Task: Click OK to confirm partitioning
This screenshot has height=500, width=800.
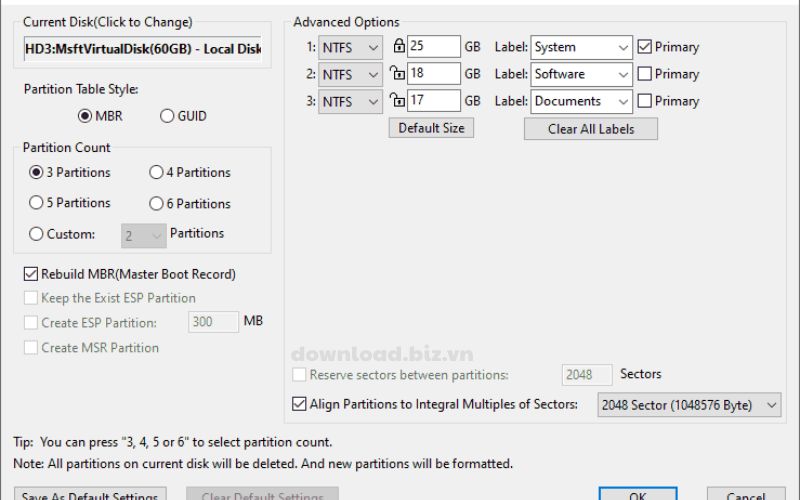Action: tap(637, 494)
